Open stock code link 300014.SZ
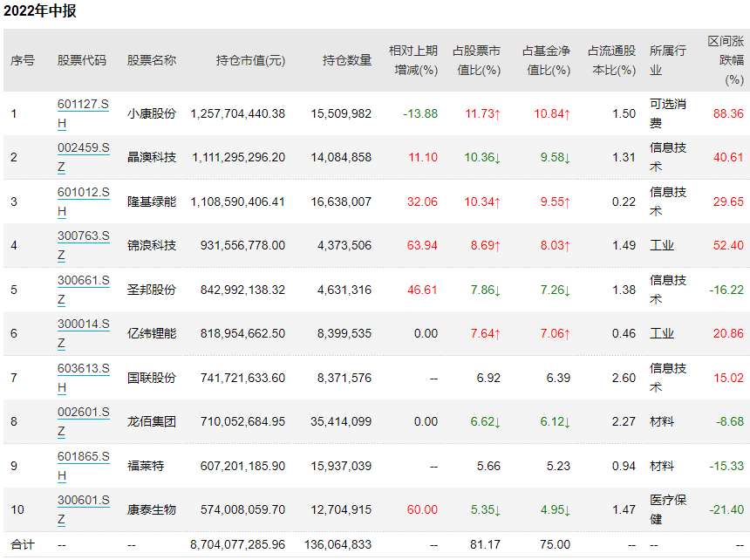Screen dimensions: 750x560 click(83, 324)
